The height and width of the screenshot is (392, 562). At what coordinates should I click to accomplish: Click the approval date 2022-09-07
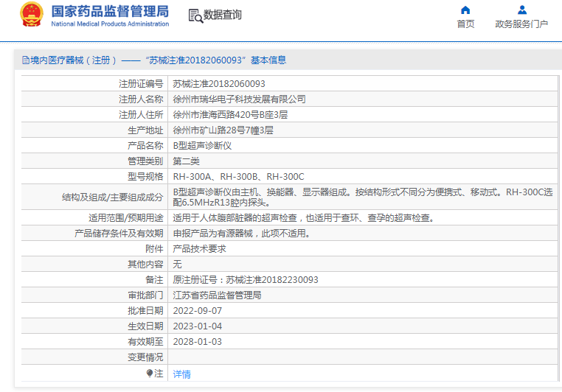pyautogui.click(x=197, y=311)
